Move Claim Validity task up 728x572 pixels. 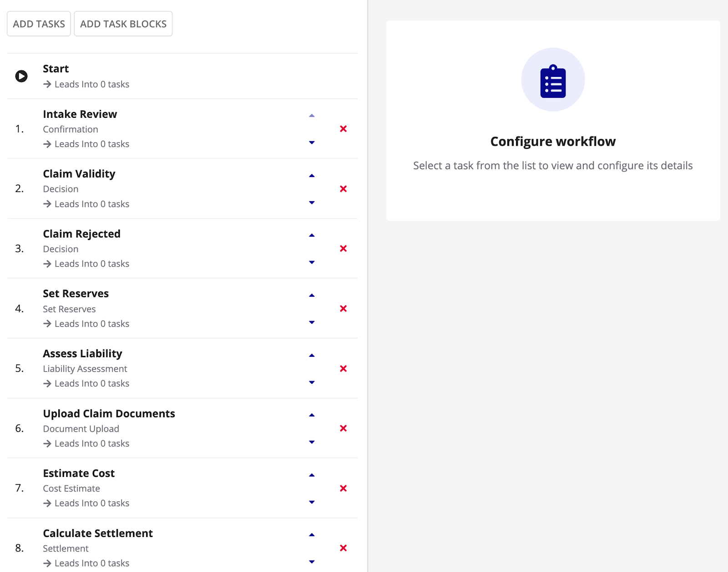pyautogui.click(x=312, y=176)
